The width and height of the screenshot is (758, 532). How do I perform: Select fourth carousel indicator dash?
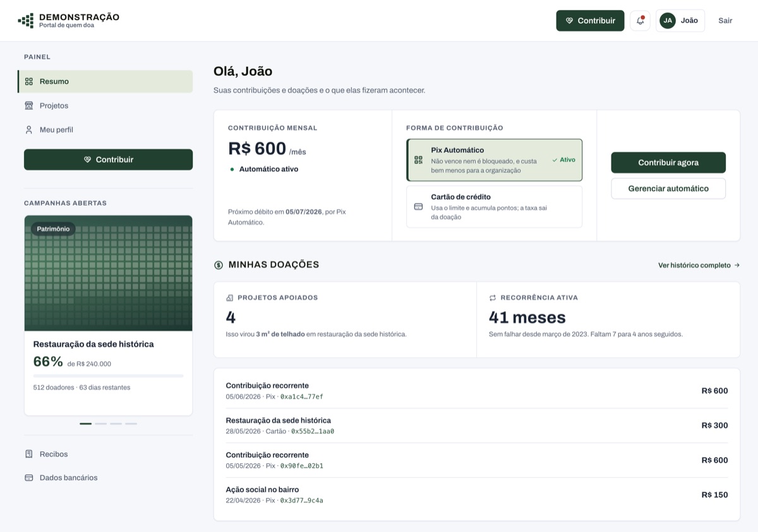pyautogui.click(x=131, y=423)
